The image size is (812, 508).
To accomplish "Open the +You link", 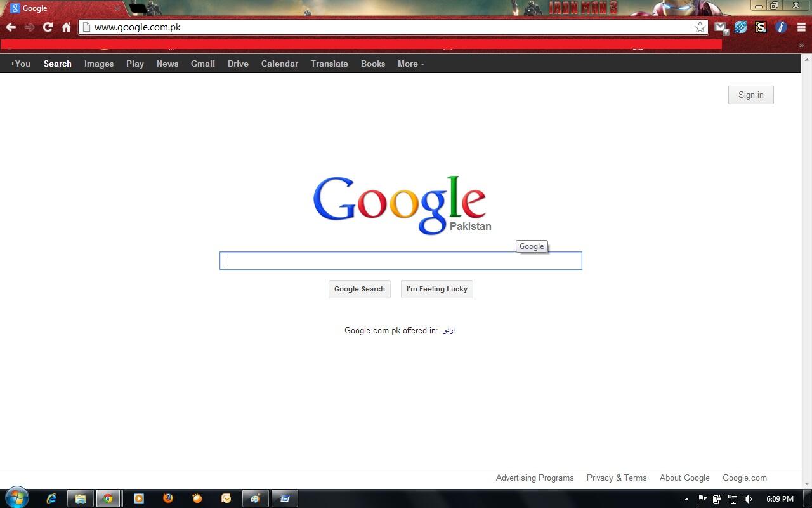I will pos(20,63).
